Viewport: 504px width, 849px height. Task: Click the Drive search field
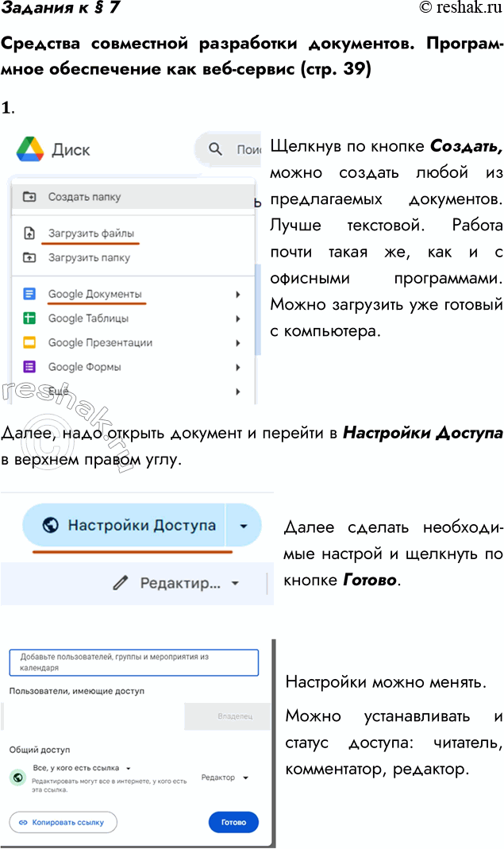pos(228,149)
